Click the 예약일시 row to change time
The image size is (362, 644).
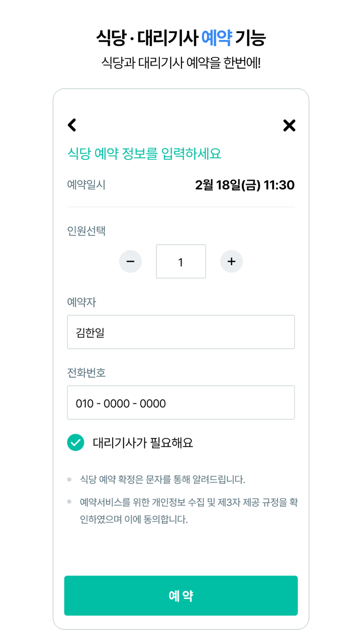tap(181, 185)
